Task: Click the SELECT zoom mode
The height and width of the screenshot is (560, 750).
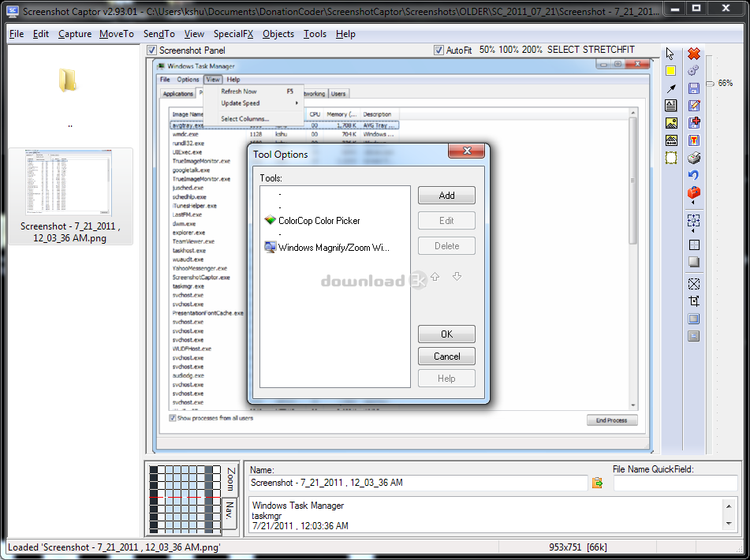Action: click(563, 50)
